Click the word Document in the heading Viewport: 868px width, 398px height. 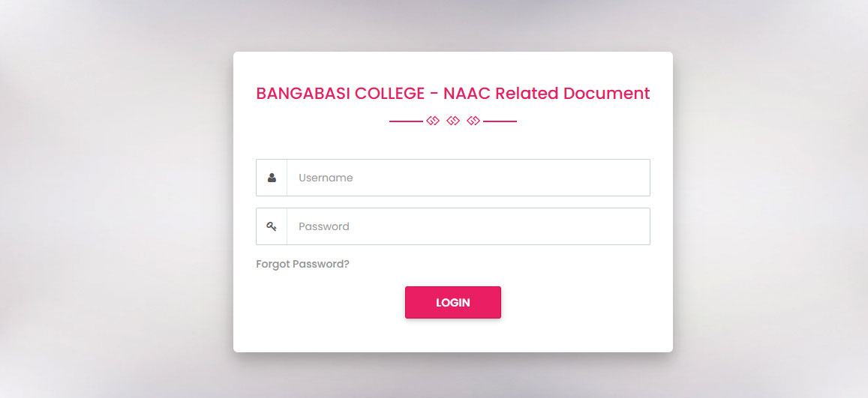(x=607, y=94)
